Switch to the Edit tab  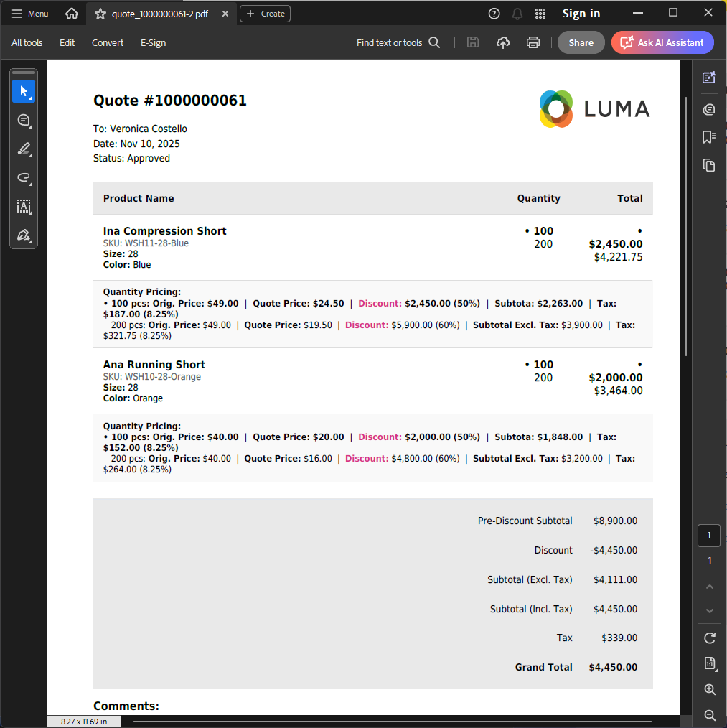pos(67,43)
